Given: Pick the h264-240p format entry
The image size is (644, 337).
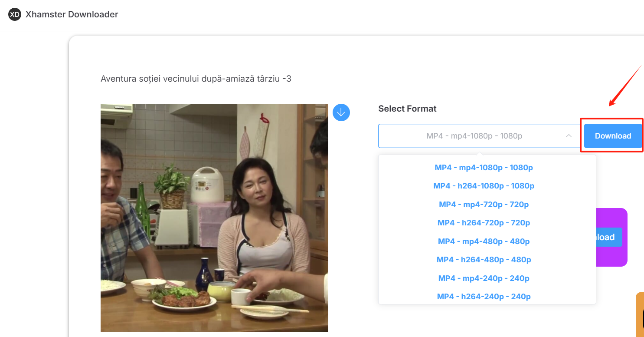Looking at the screenshot, I should pos(484,296).
